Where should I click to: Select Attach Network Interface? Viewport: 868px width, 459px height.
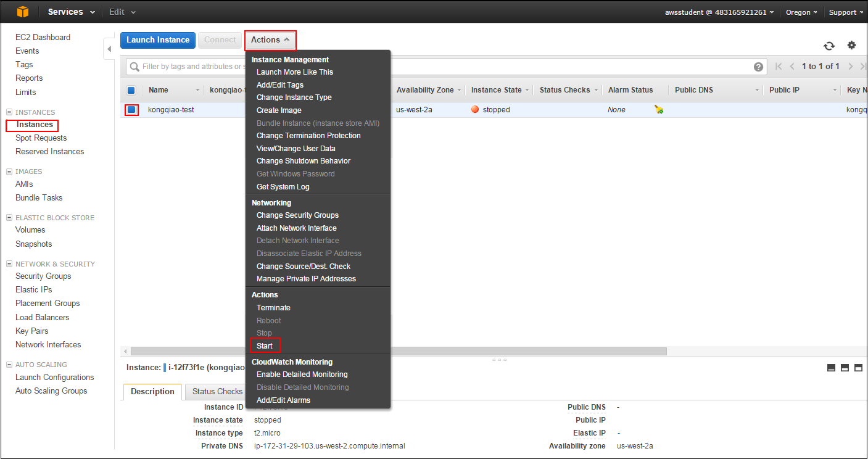point(297,228)
